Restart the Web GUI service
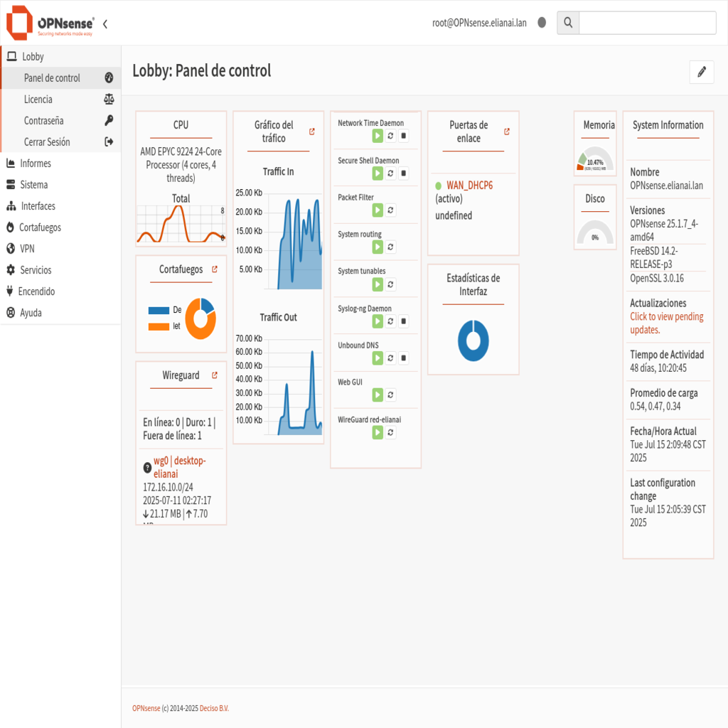The height and width of the screenshot is (728, 728). tap(390, 395)
